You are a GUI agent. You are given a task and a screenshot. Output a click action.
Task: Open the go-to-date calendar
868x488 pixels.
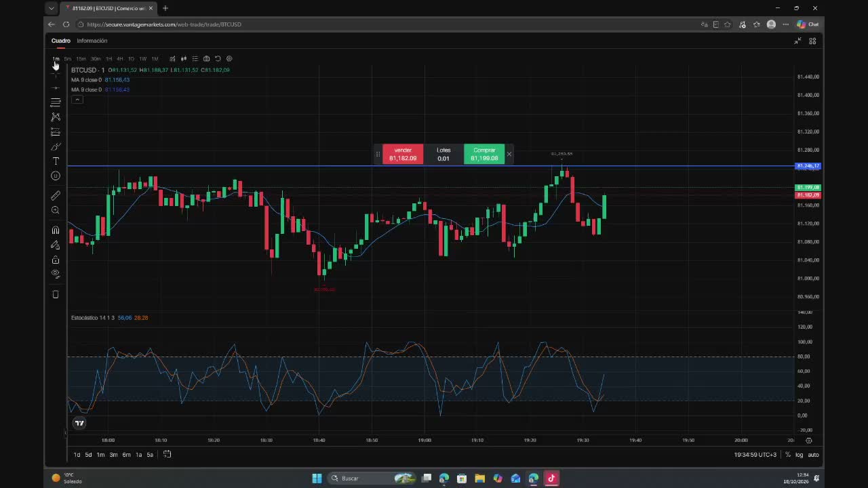pos(167,454)
